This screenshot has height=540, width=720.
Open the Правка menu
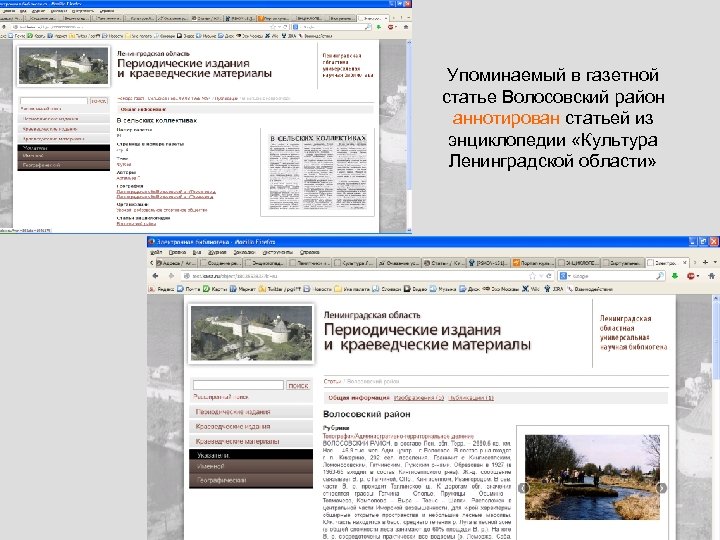177,252
